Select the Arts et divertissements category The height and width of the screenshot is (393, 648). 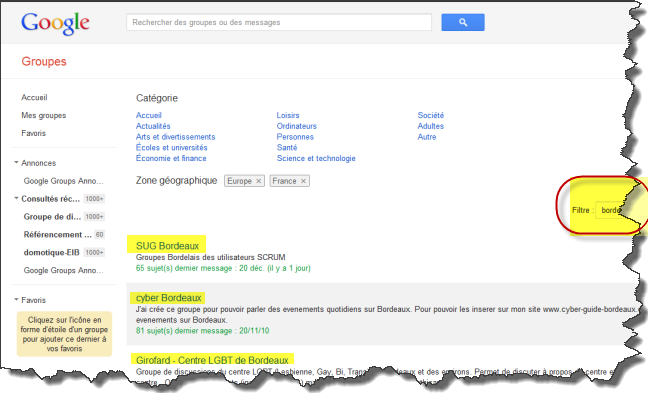(176, 137)
